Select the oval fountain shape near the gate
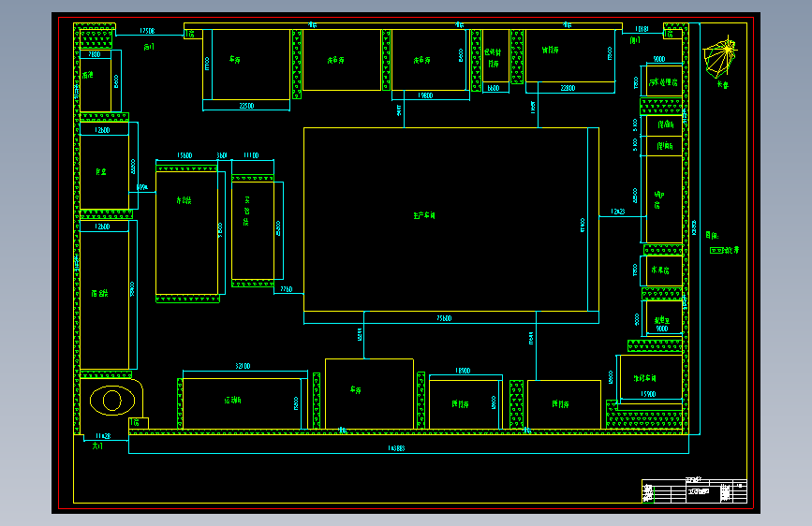812x526 pixels. [112, 401]
